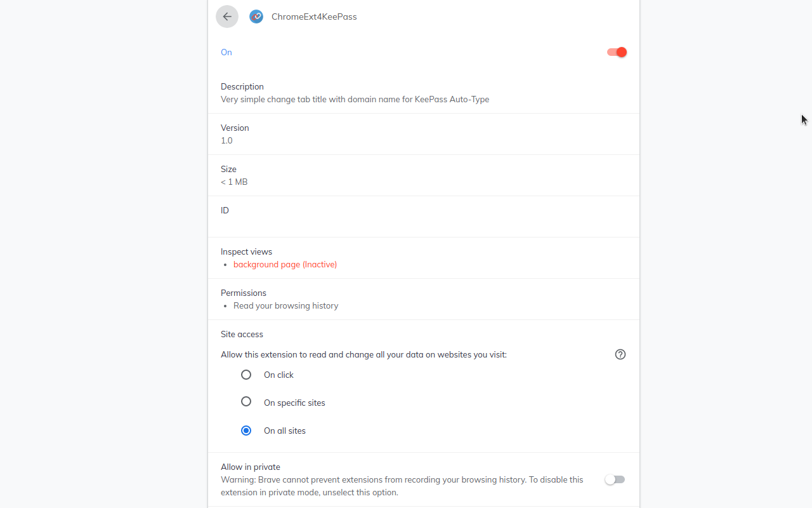Open the site access help question mark
The height and width of the screenshot is (508, 812).
pos(620,354)
